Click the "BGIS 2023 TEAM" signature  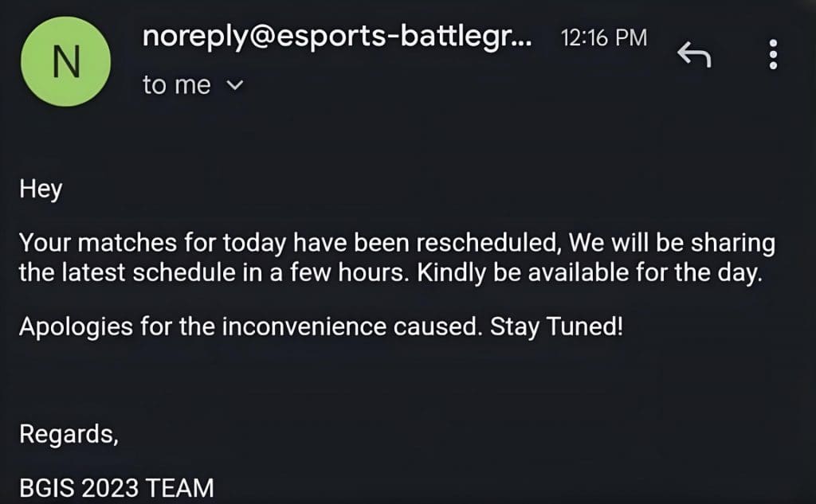click(x=116, y=487)
